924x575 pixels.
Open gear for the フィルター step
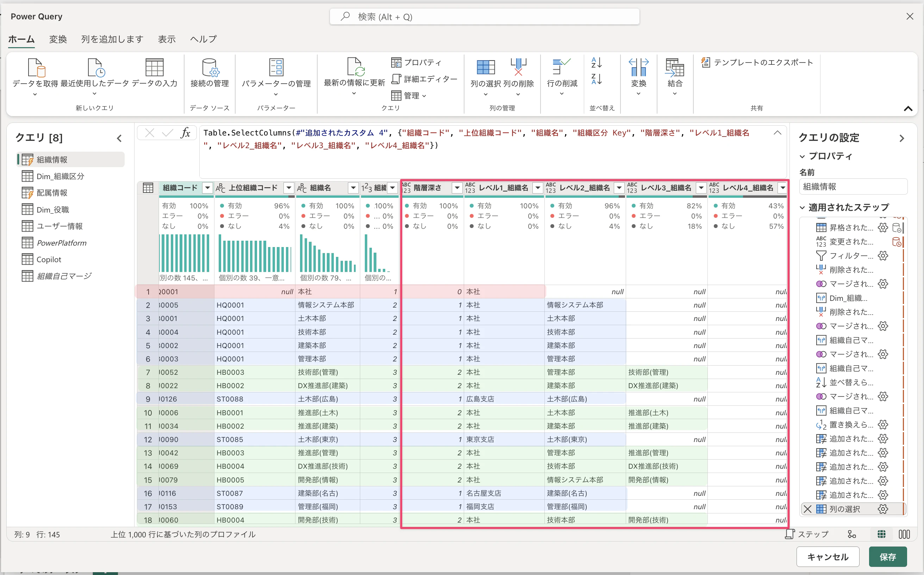pyautogui.click(x=883, y=255)
